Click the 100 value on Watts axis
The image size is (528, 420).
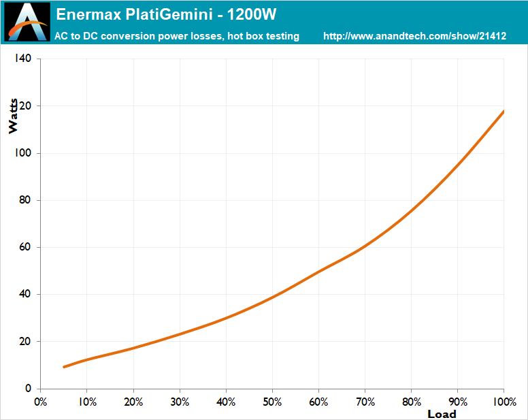(x=23, y=152)
